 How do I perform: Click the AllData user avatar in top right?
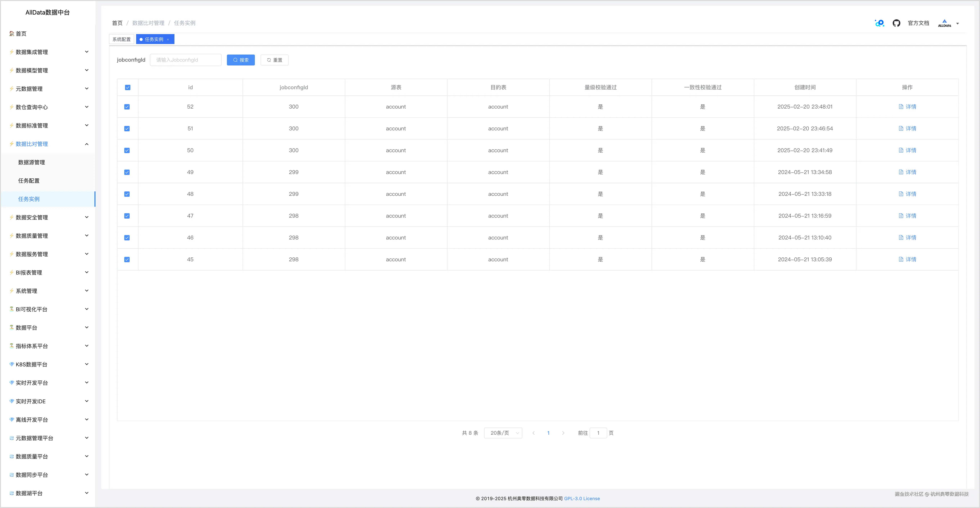coord(944,23)
